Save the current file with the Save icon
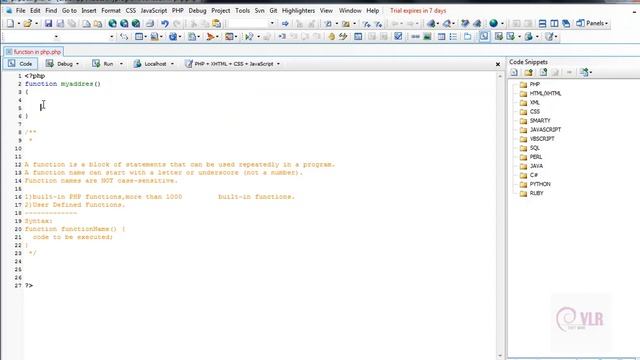This screenshot has width=640, height=360. point(48,24)
